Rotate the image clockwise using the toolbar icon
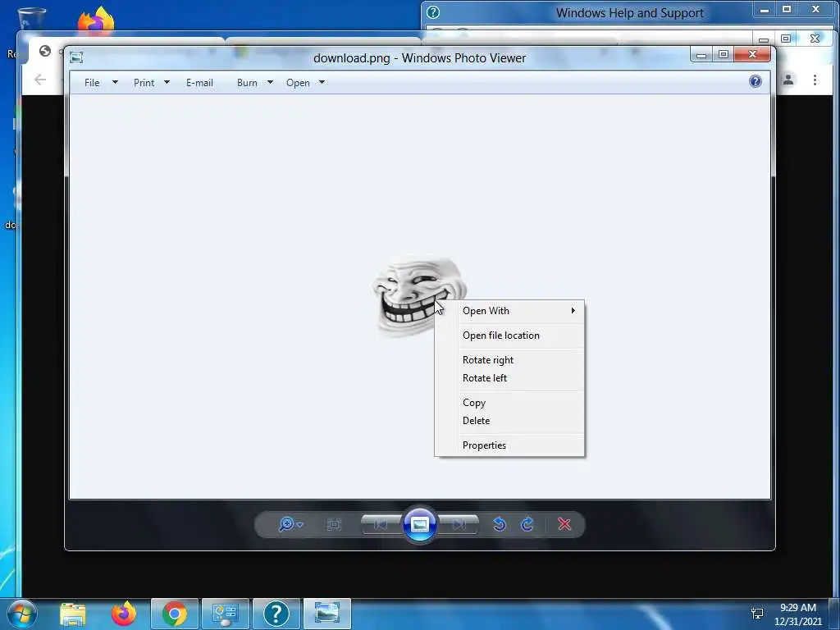The image size is (840, 630). click(527, 524)
